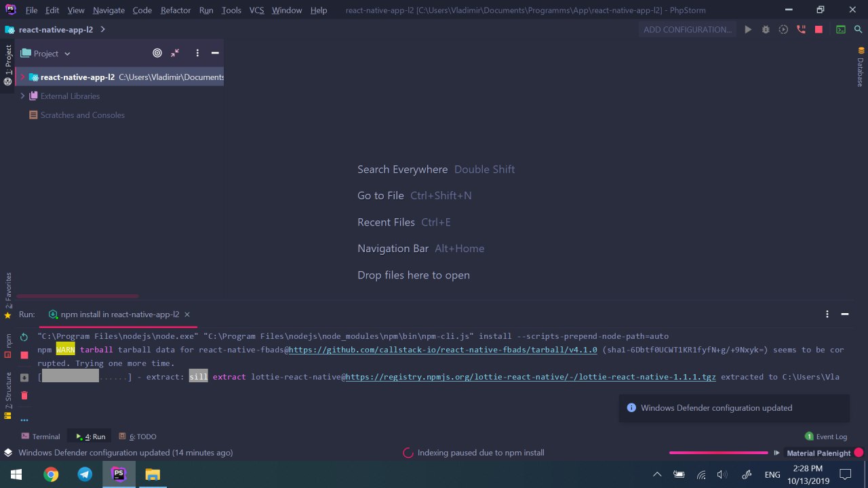Open the Project view dropdown
The width and height of the screenshot is (868, 488).
pos(45,54)
